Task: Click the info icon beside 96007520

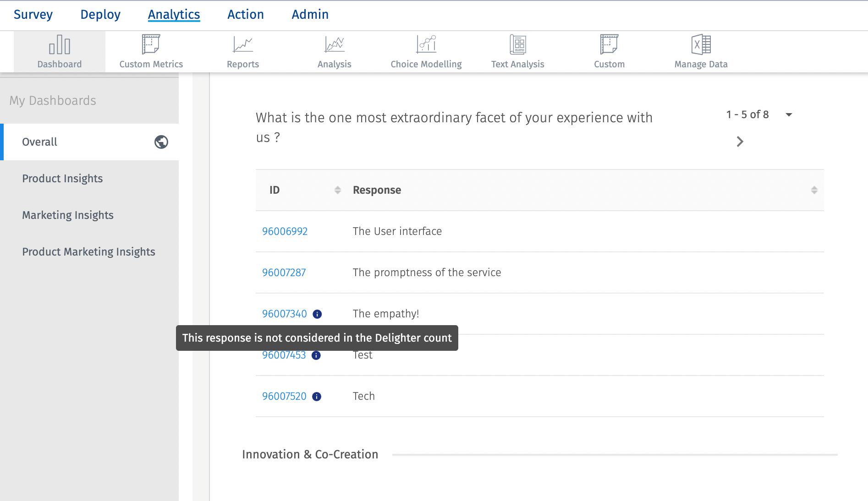Action: click(x=317, y=397)
